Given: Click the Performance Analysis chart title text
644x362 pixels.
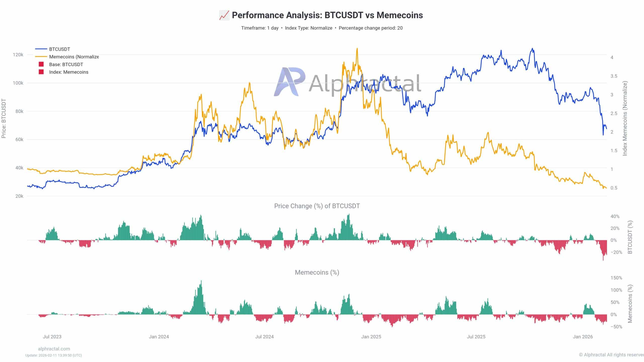Looking at the screenshot, I should click(327, 15).
